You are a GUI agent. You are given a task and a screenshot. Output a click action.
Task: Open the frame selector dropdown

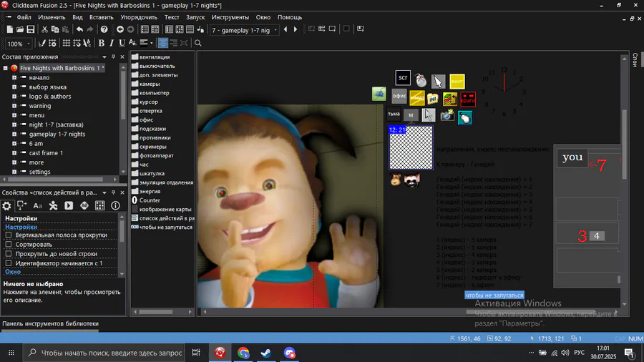click(x=274, y=30)
